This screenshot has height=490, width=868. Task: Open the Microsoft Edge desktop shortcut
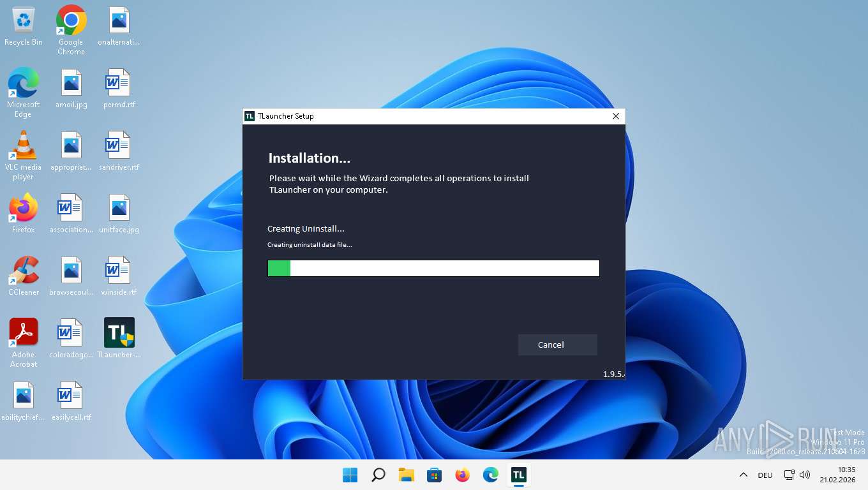pos(24,93)
